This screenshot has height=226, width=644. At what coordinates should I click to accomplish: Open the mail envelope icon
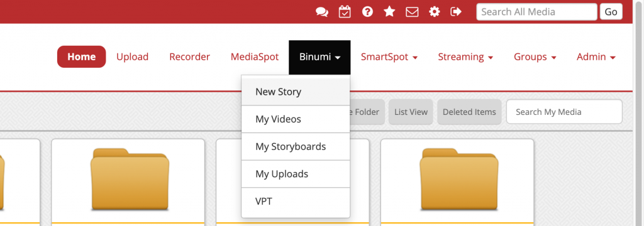click(x=412, y=12)
